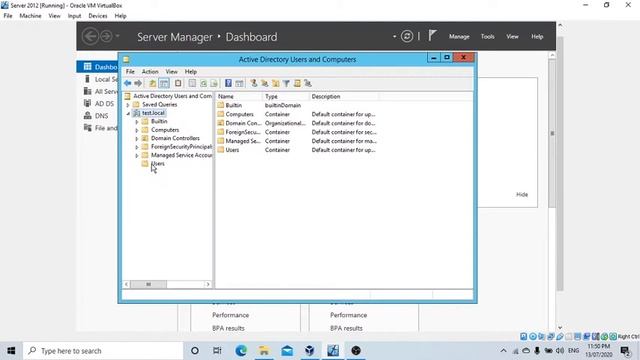
Task: Click Add to group toolbar icon
Action: 308,83
